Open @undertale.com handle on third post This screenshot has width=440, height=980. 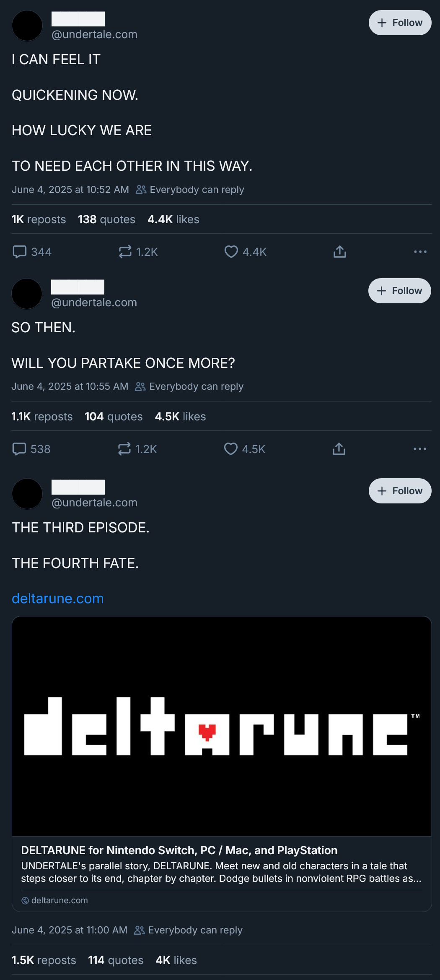(x=94, y=503)
